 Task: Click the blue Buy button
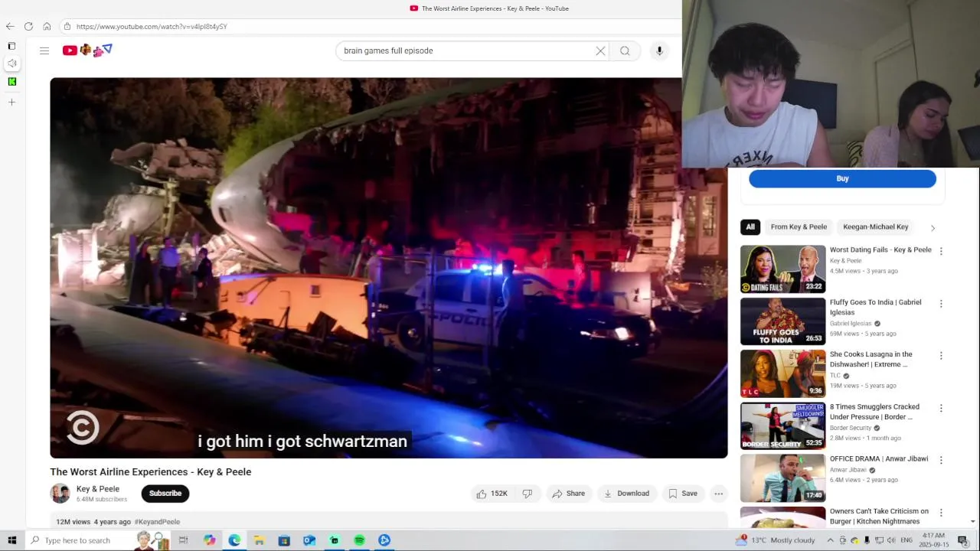pos(842,178)
